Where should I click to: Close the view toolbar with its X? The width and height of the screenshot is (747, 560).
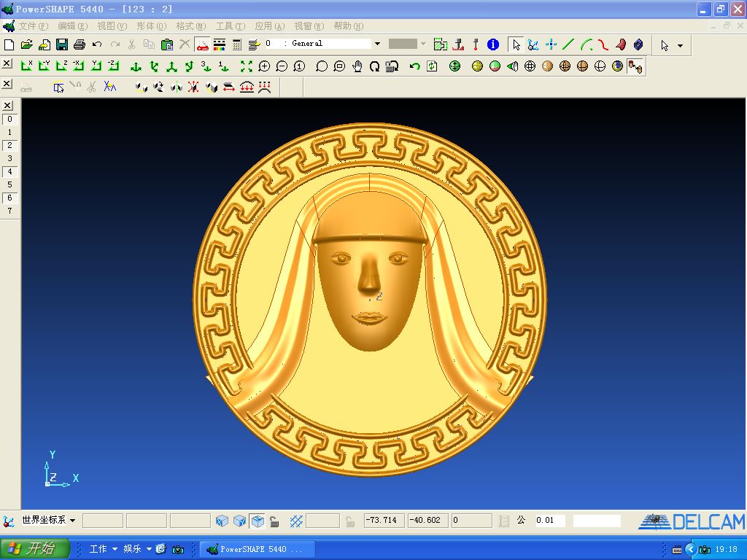tap(7, 63)
